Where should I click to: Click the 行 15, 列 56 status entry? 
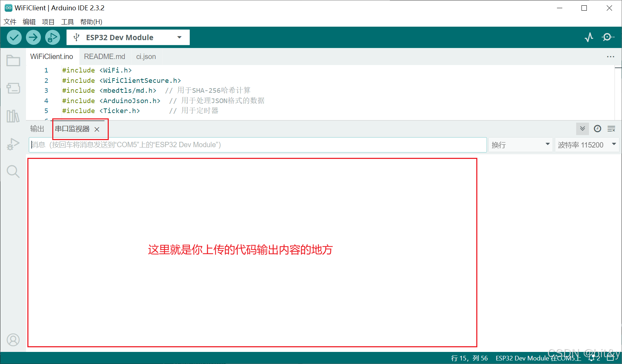(470, 358)
